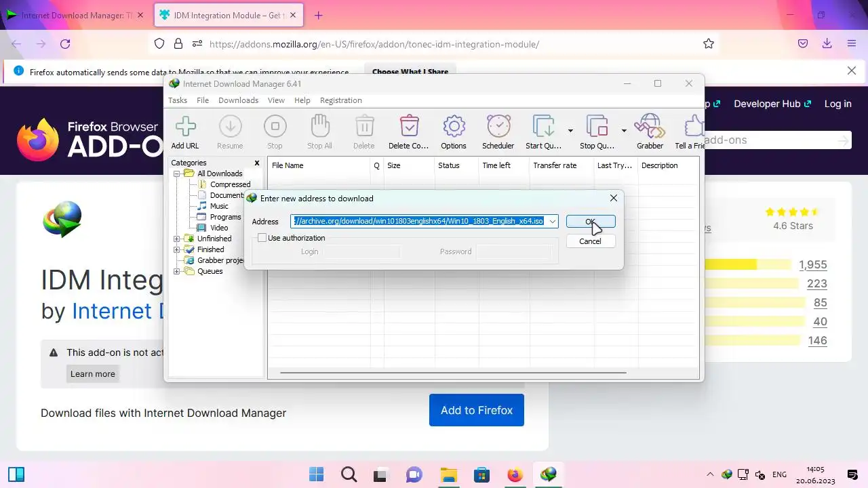
Task: Click the IDM horizontal scrollbar
Action: [453, 372]
